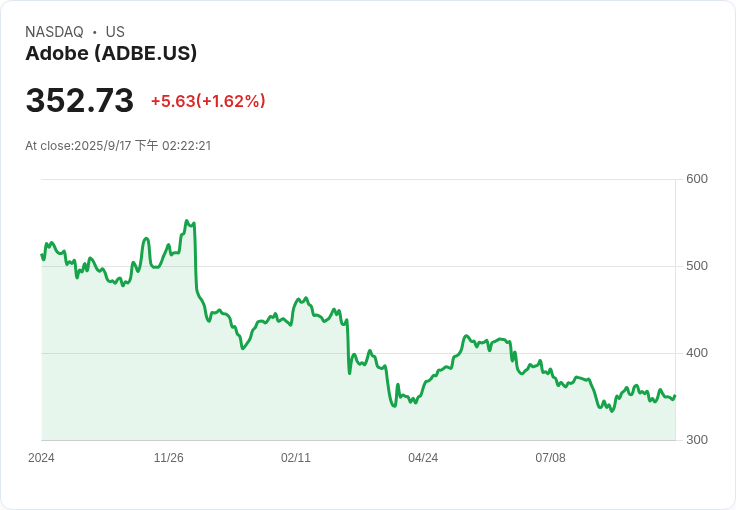Click the 400 y-axis label
736x510 pixels.
tap(697, 353)
